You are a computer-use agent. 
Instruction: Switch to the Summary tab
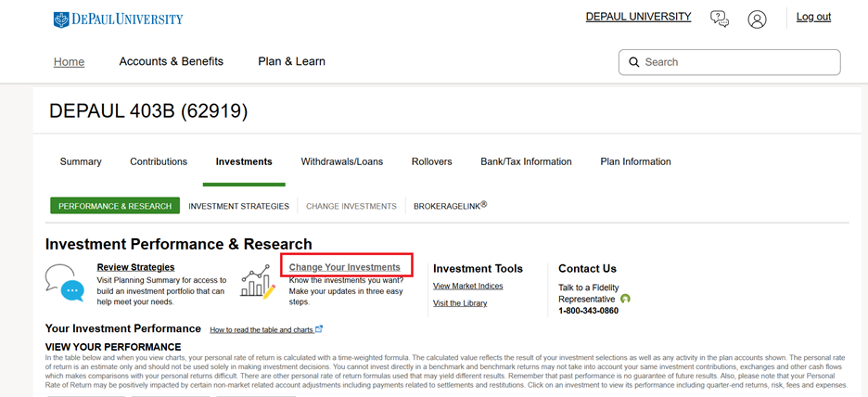pos(81,161)
